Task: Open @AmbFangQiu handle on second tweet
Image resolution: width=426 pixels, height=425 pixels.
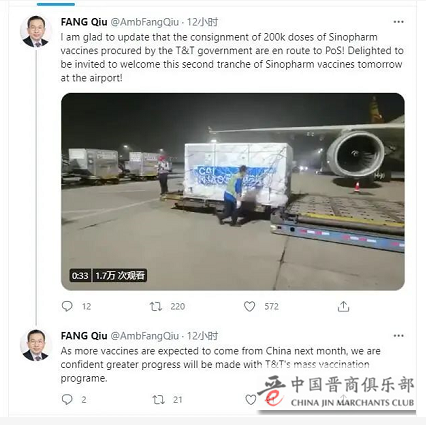Action: (144, 336)
